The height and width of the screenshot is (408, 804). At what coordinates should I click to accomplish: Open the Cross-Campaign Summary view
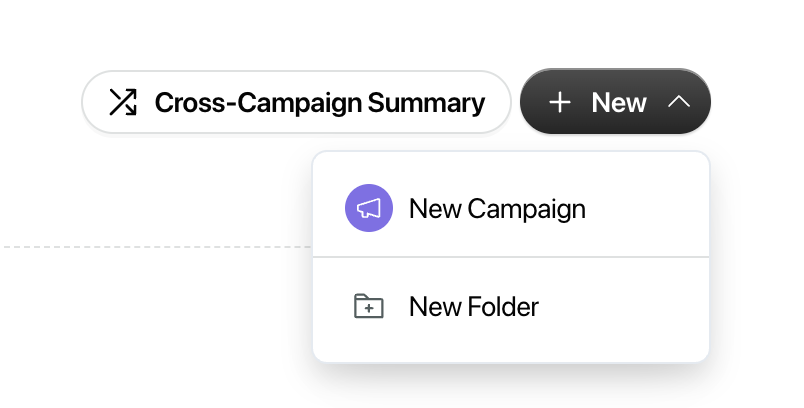[296, 102]
